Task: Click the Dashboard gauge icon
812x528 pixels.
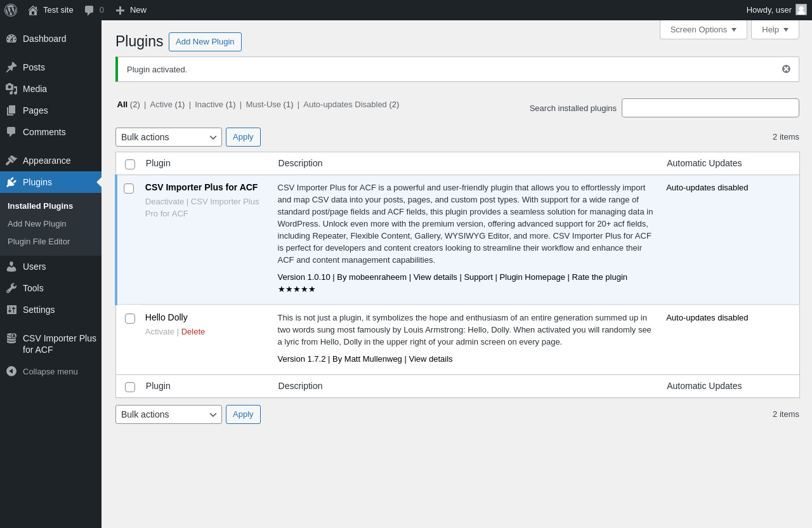Action: pos(11,39)
